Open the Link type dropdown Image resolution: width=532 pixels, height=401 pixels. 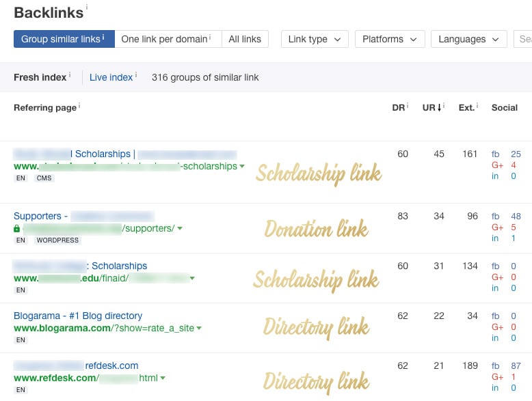(315, 39)
